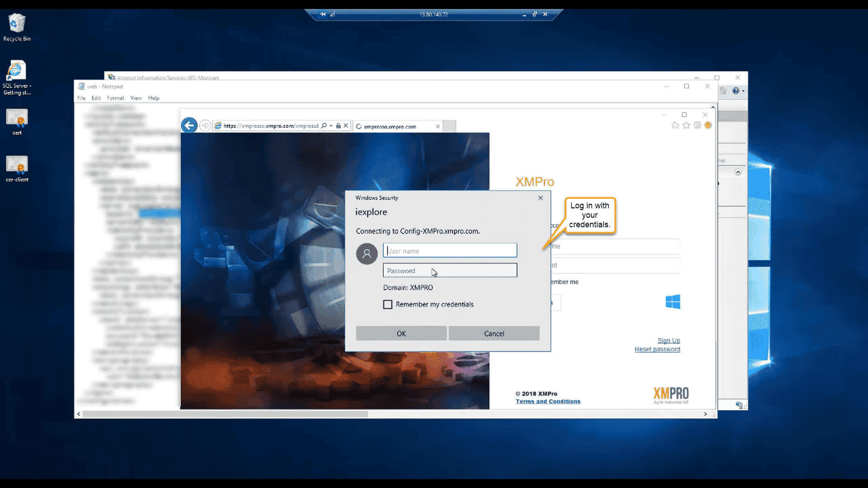Open Notepad Format menu
This screenshot has height=488, width=868.
(x=115, y=98)
